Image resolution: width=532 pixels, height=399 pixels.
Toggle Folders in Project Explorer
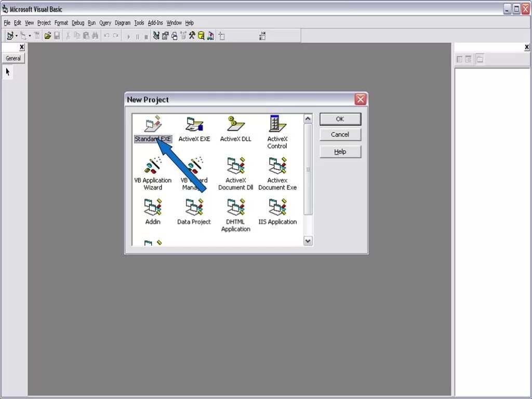(480, 59)
